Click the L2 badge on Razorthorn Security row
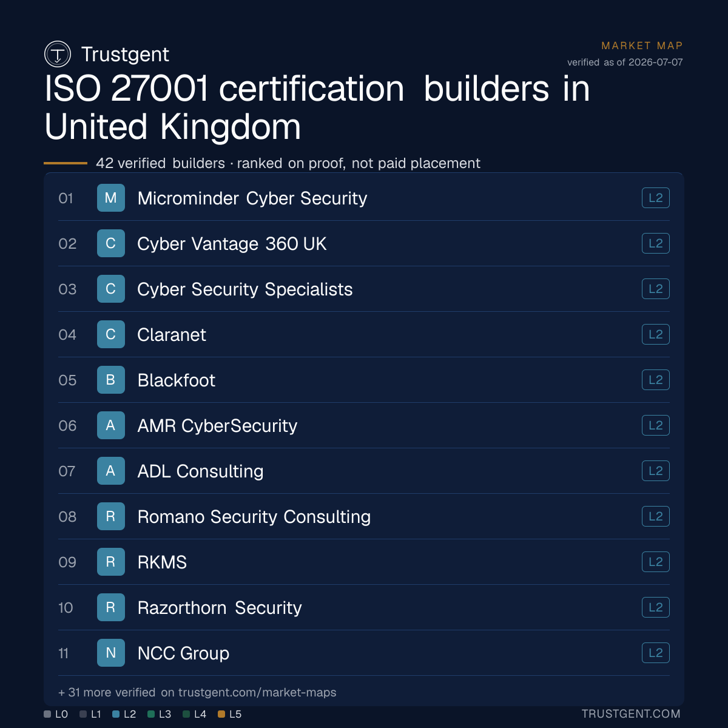Viewport: 728px width, 728px height. point(656,607)
